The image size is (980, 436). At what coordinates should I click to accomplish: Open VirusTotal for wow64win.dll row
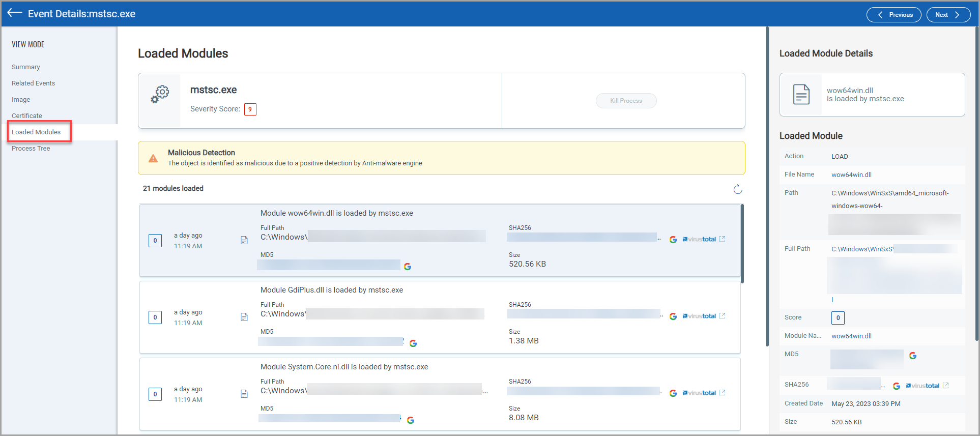tap(704, 239)
